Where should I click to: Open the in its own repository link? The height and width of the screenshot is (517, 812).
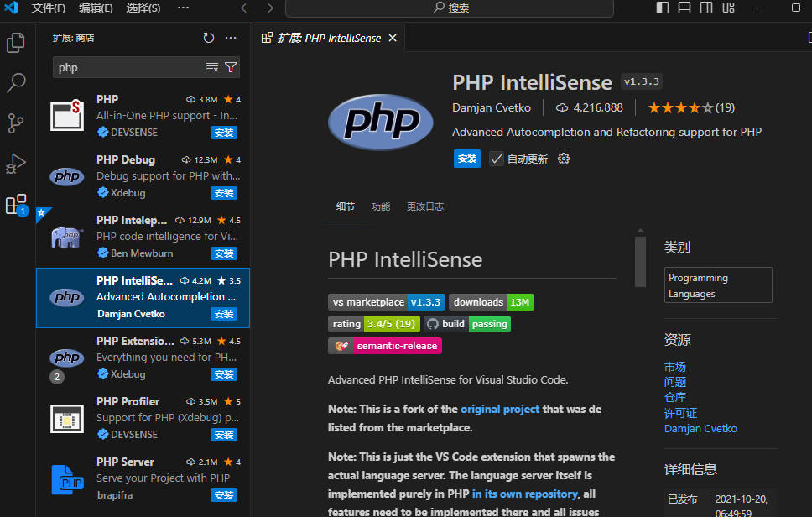click(x=524, y=494)
